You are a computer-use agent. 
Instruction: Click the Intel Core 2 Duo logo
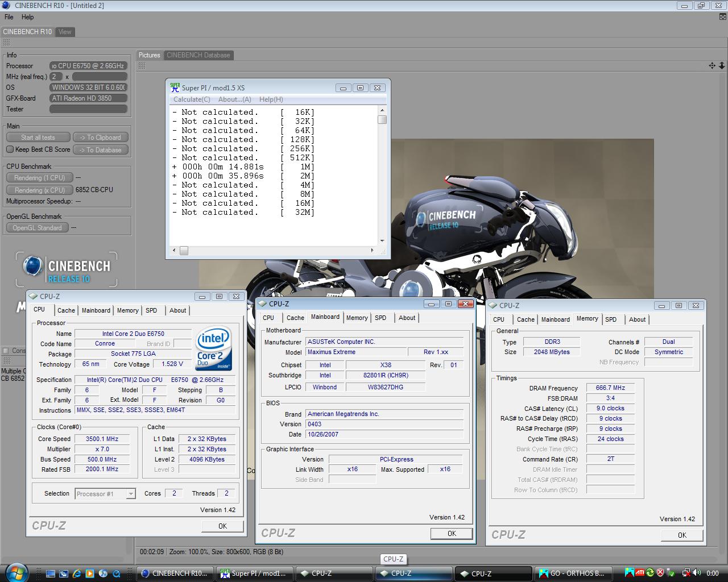pos(214,348)
